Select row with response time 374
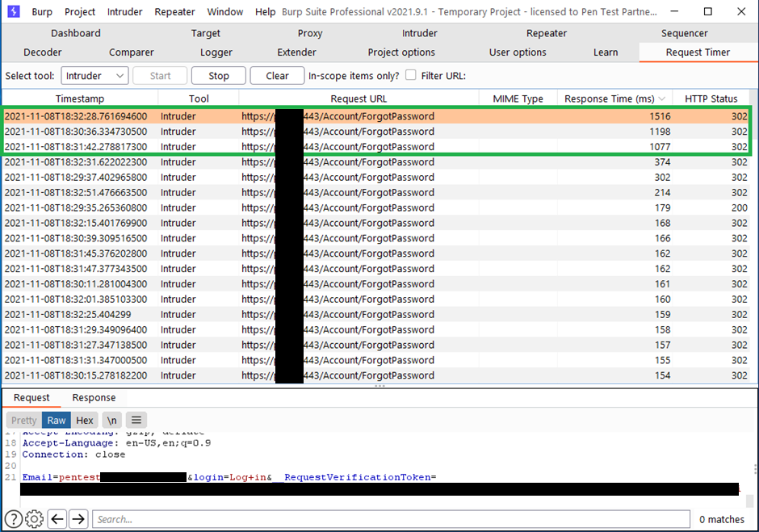The height and width of the screenshot is (532, 759). (x=376, y=161)
